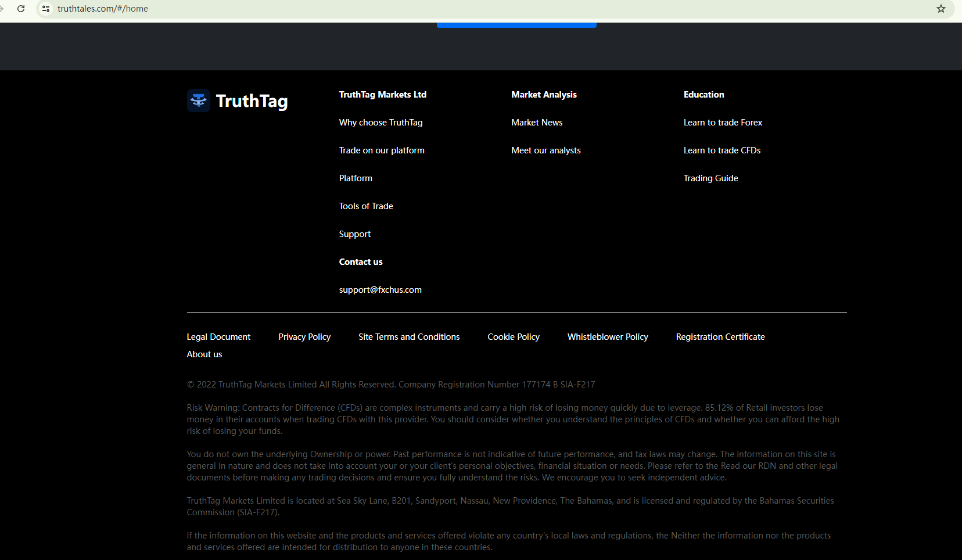This screenshot has height=560, width=962.
Task: Open the Market Analysis heading
Action: [x=544, y=95]
